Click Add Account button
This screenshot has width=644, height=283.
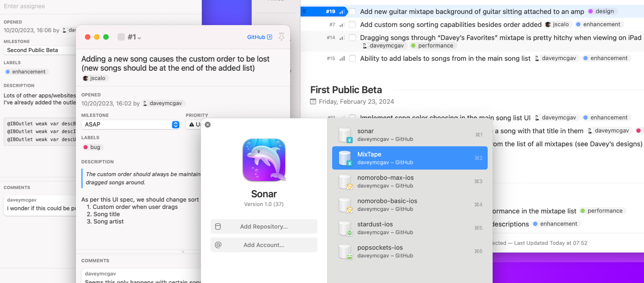(264, 245)
